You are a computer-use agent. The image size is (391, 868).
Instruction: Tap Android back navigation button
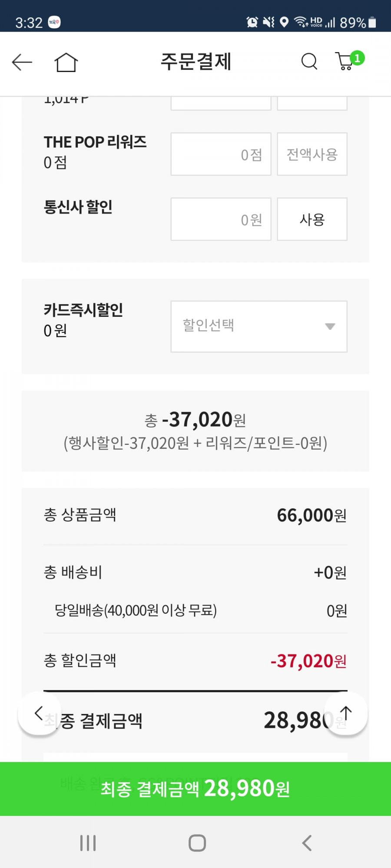tap(307, 843)
